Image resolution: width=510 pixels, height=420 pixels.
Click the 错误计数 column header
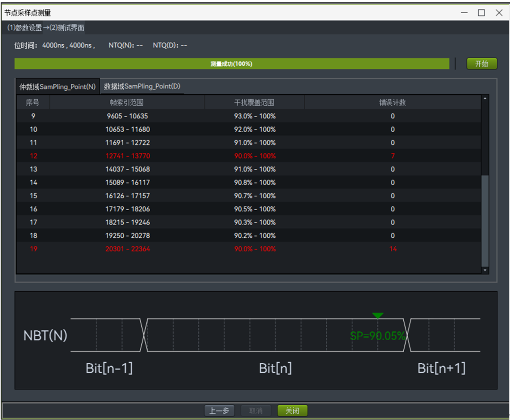tap(392, 102)
